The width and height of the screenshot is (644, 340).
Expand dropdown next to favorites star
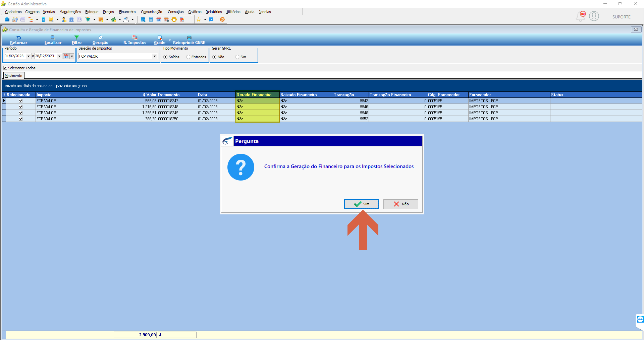[x=205, y=20]
